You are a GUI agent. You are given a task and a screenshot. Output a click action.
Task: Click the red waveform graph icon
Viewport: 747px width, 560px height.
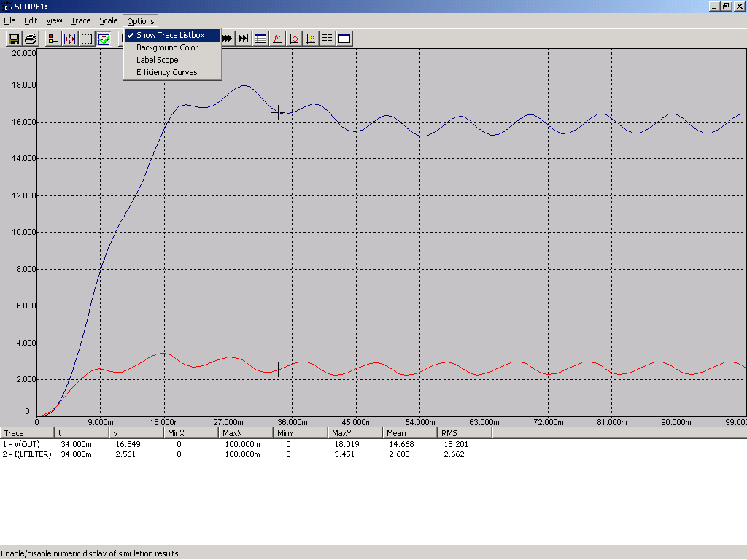click(x=277, y=39)
